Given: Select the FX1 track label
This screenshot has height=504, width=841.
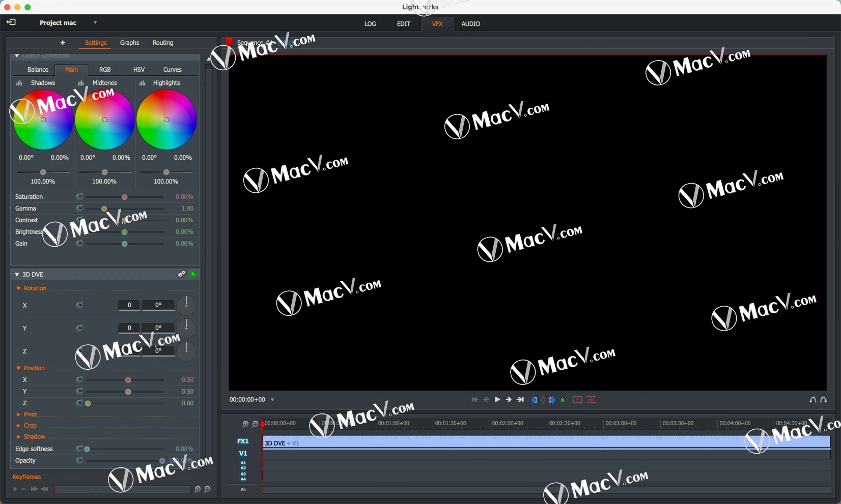Looking at the screenshot, I should (243, 441).
